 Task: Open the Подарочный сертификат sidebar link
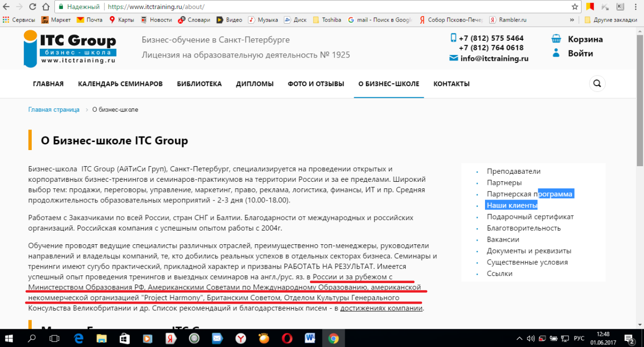point(530,217)
